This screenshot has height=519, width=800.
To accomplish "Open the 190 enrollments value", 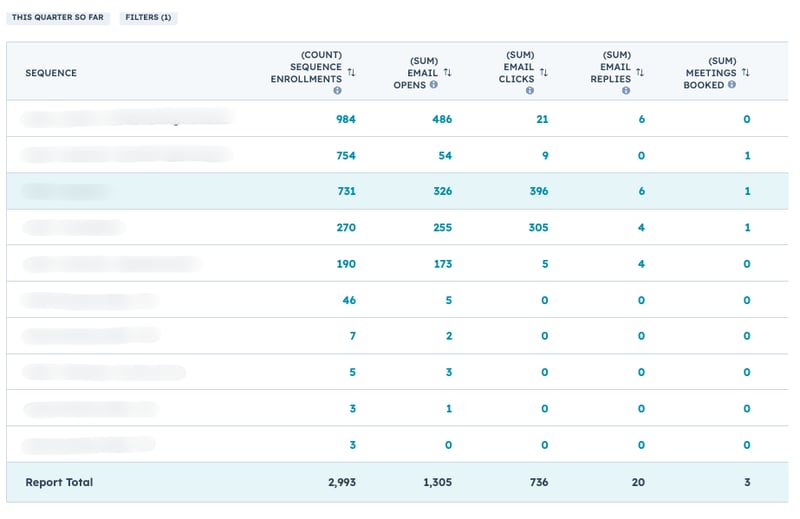I will pyautogui.click(x=346, y=264).
